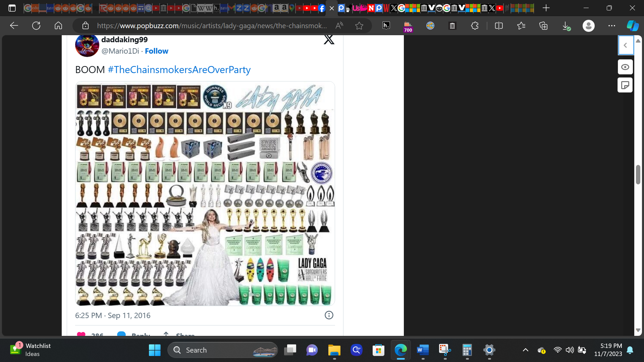Open the Downloads panel
Image resolution: width=644 pixels, height=362 pixels.
click(566, 26)
